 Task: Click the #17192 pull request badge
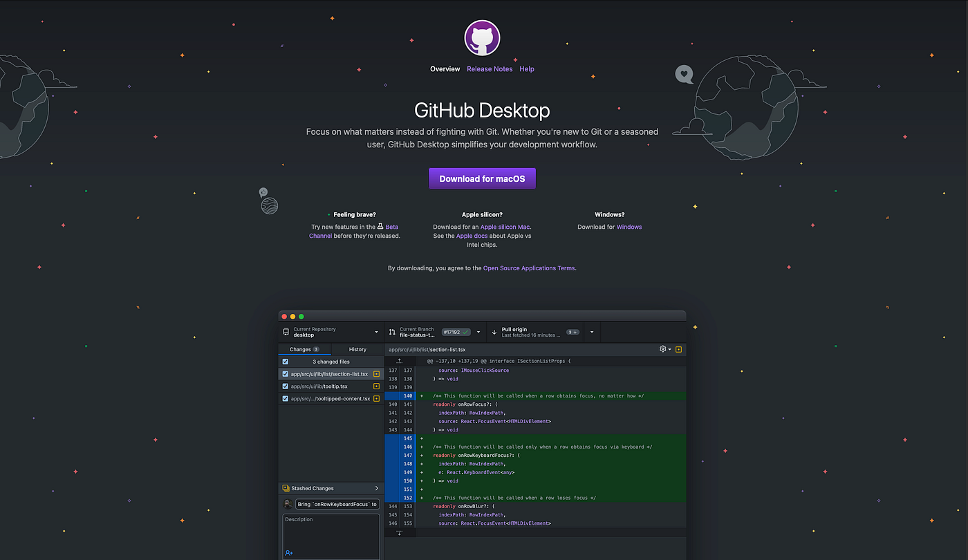(456, 332)
